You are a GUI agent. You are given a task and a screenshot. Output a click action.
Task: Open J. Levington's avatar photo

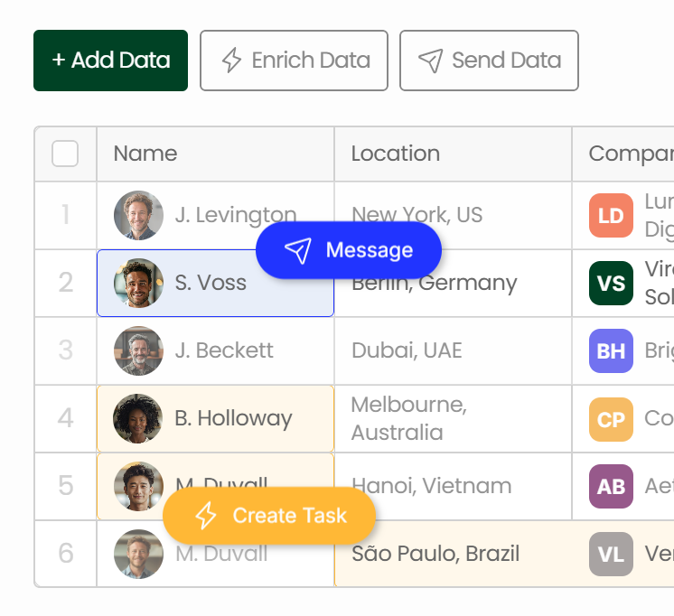[x=138, y=215]
